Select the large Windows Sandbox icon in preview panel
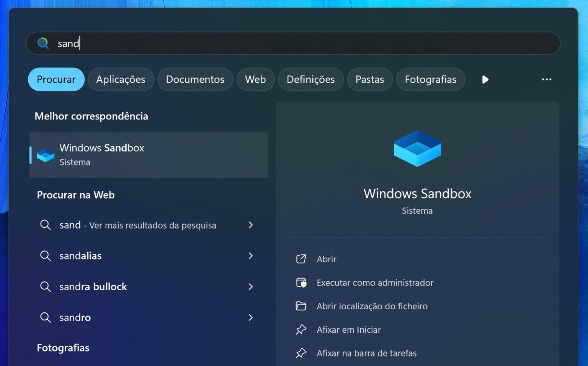This screenshot has width=588, height=366. coord(417,149)
